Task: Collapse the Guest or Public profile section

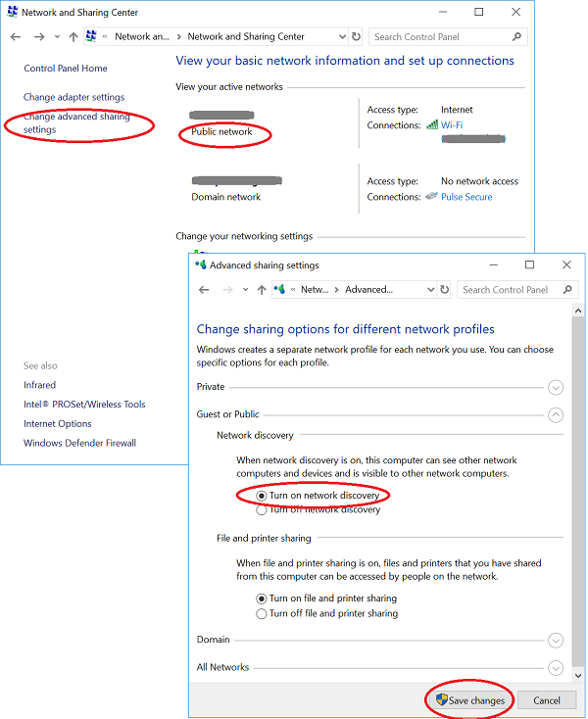Action: (x=556, y=415)
